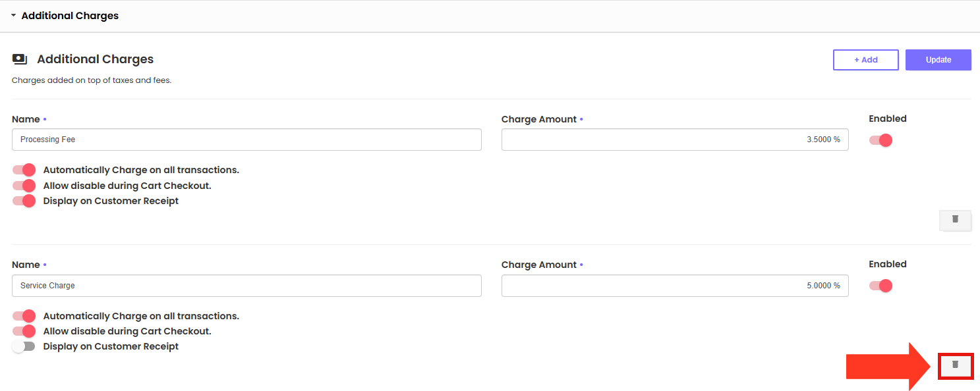
Task: Toggle Service Charge Allow disable during Cart Checkout
Action: click(x=24, y=331)
